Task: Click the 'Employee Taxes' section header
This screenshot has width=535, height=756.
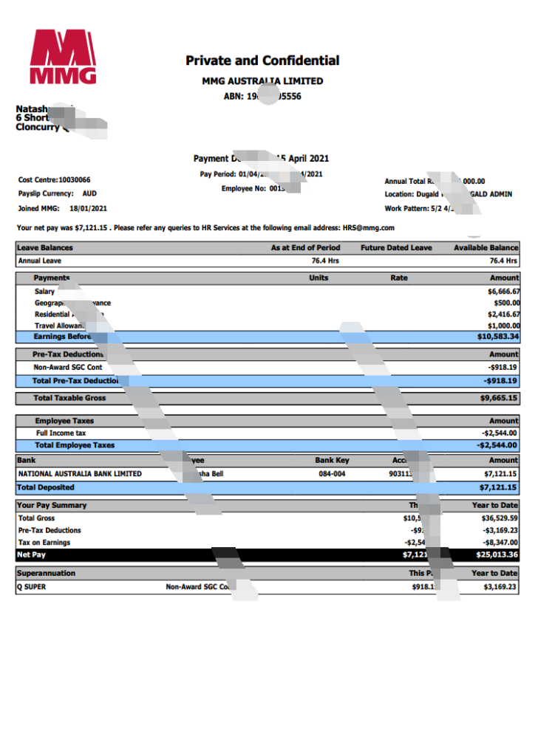Action: (64, 421)
